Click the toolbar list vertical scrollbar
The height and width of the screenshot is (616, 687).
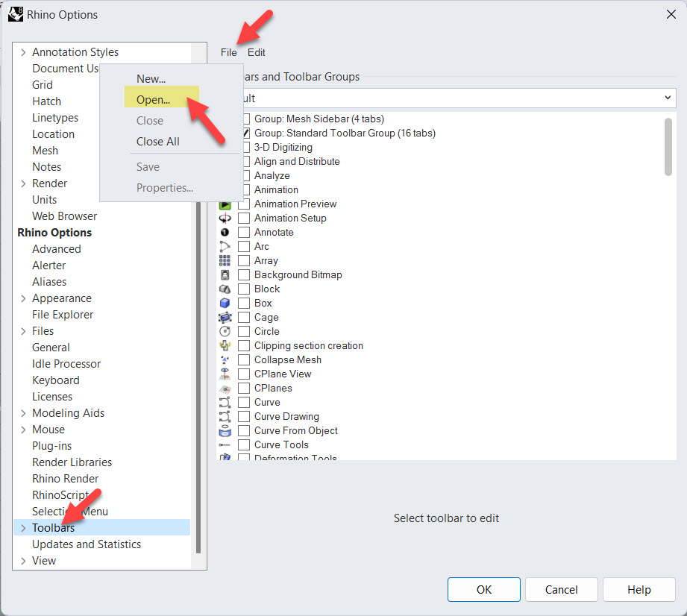668,147
